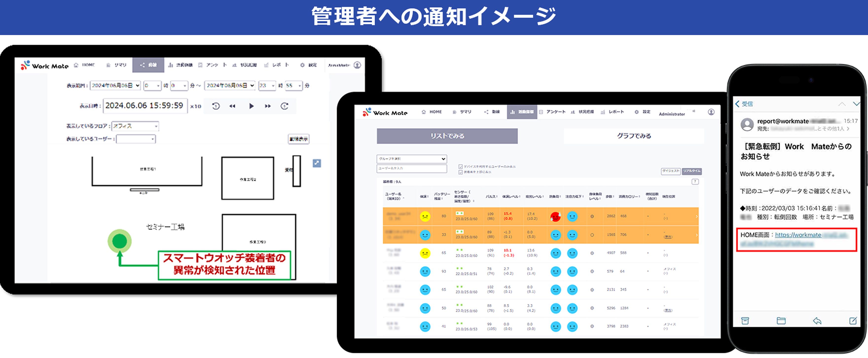Click the play button in the flow-line playback controls
This screenshot has width=868, height=358.
251,106
